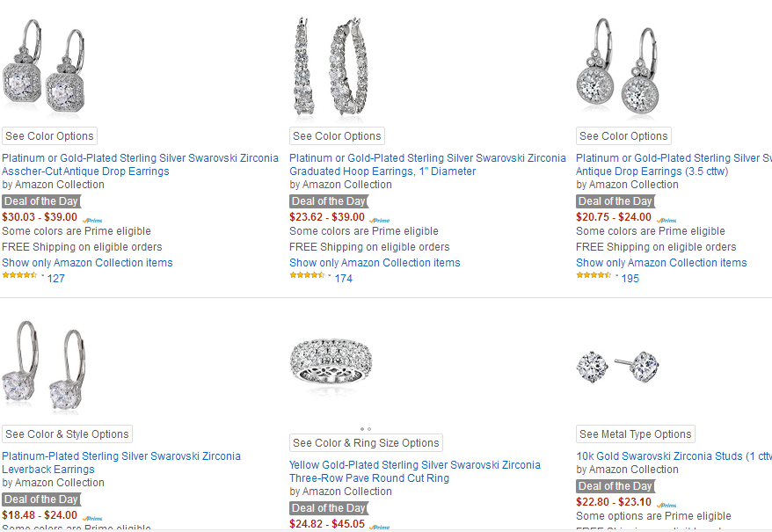This screenshot has height=532, width=772.
Task: Open See Color & Ring Size Options
Action: click(x=366, y=443)
